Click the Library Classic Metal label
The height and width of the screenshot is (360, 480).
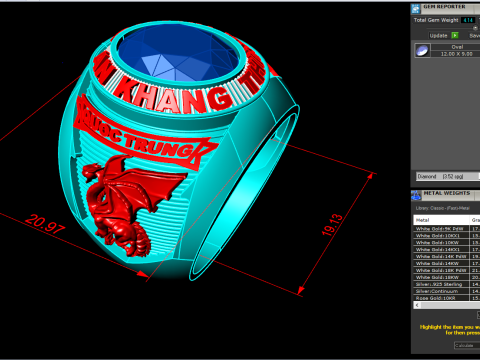(442, 208)
